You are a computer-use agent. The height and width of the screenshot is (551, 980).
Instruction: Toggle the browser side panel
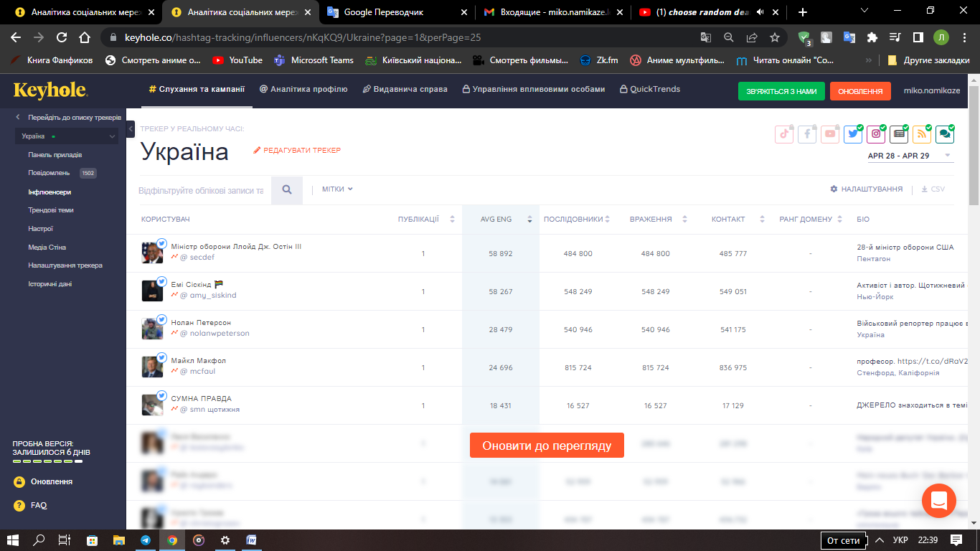(918, 37)
